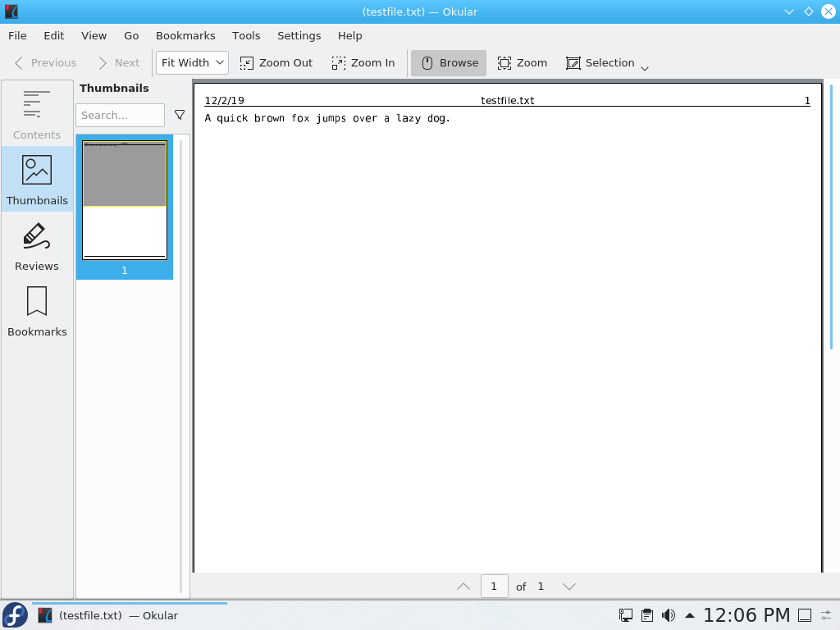This screenshot has height=630, width=840.
Task: Open the Fedora application launcher
Action: [15, 615]
